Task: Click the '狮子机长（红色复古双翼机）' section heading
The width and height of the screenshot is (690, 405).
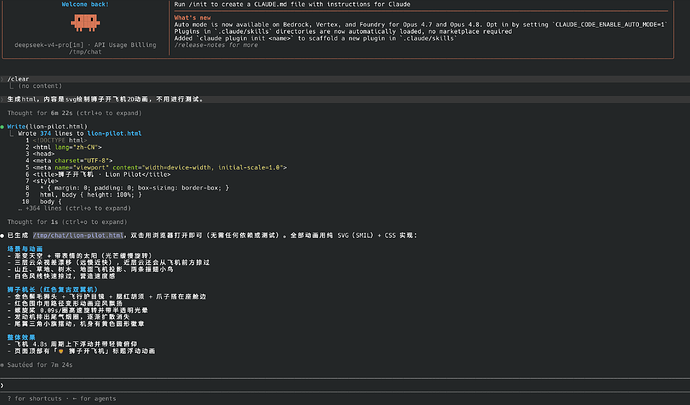Action: pos(52,290)
